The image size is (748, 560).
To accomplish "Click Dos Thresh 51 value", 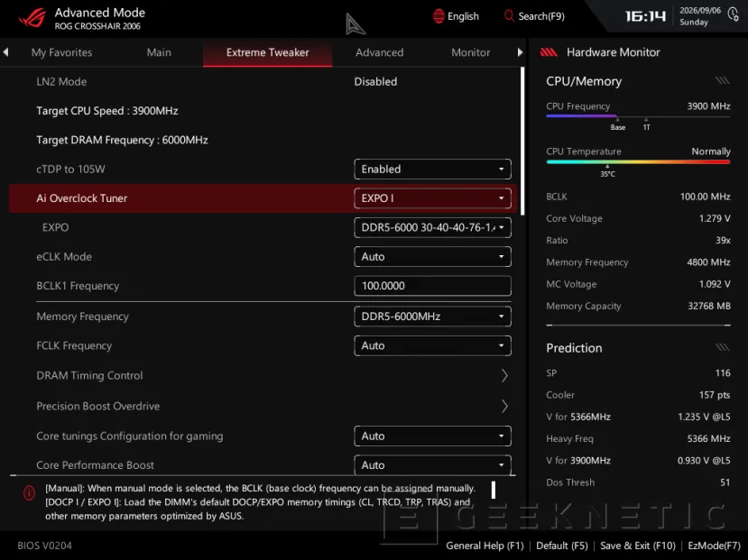I will coord(725,482).
